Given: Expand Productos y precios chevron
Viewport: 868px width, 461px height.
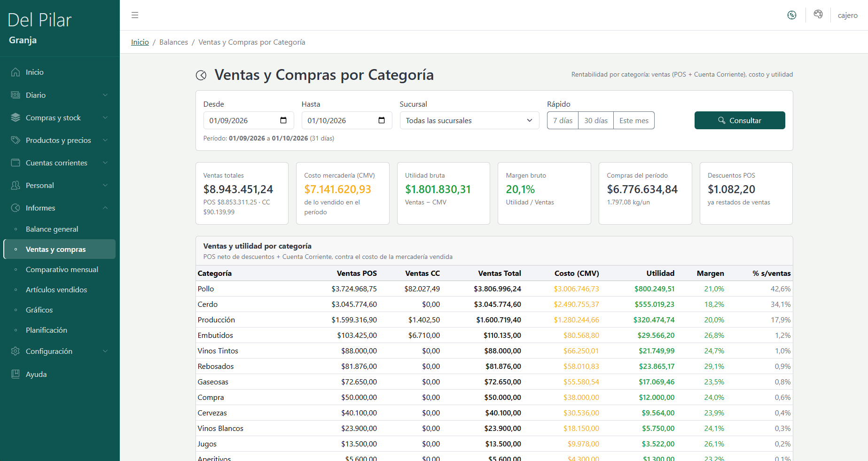Looking at the screenshot, I should (105, 140).
